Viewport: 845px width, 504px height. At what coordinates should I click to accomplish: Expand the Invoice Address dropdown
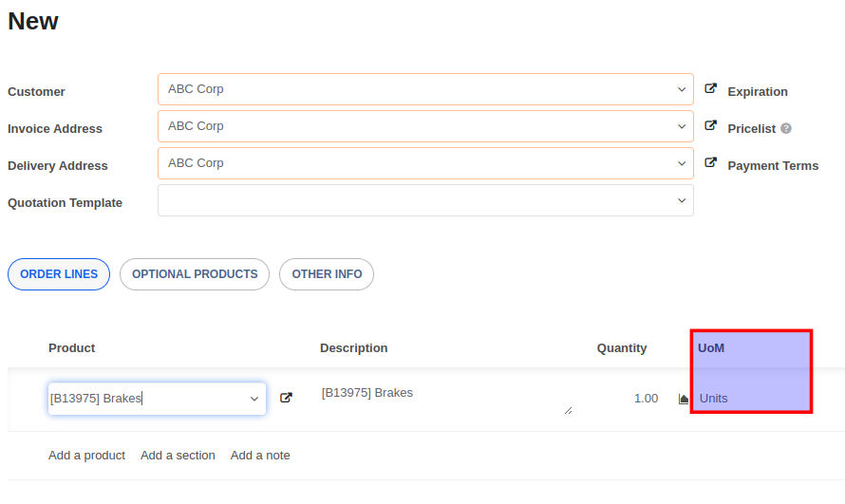681,126
